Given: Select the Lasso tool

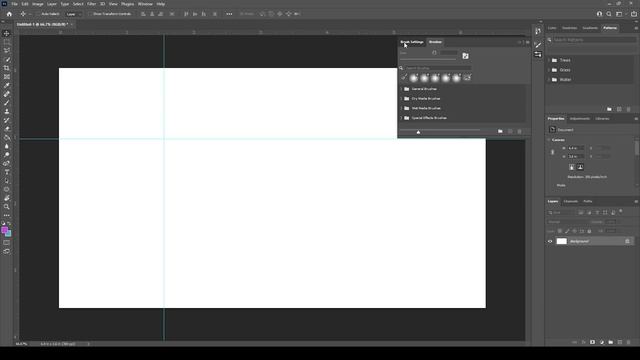Looking at the screenshot, I should pyautogui.click(x=7, y=51).
